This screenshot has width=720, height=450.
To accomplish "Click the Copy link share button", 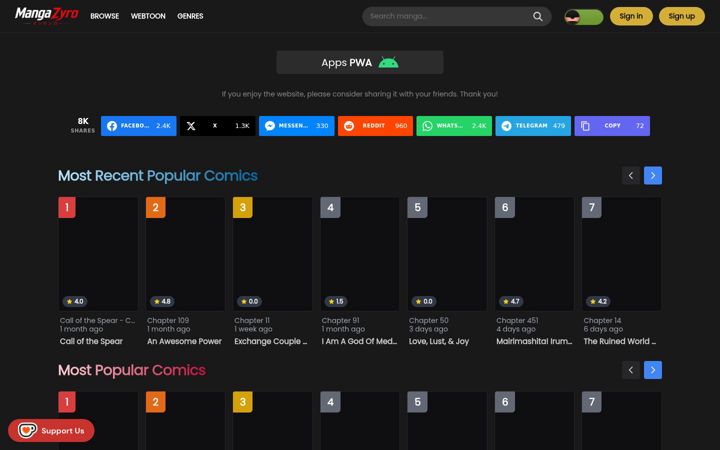I will tap(612, 126).
